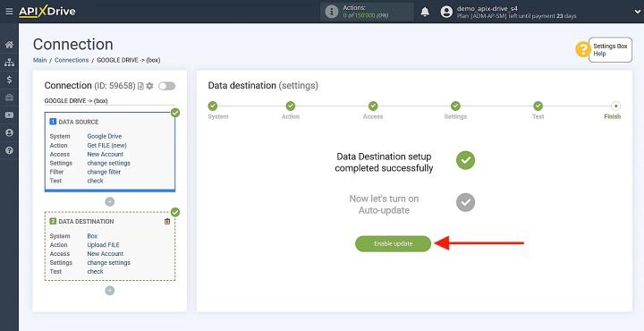The width and height of the screenshot is (644, 331).
Task: Click the demo_apix-drive_s4 username
Action: pos(487,8)
